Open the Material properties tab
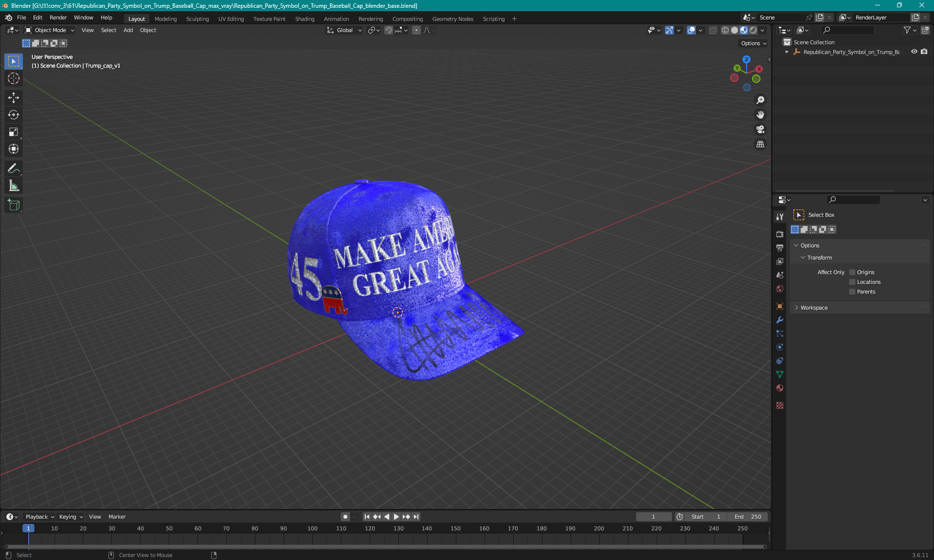This screenshot has height=560, width=934. (x=780, y=388)
